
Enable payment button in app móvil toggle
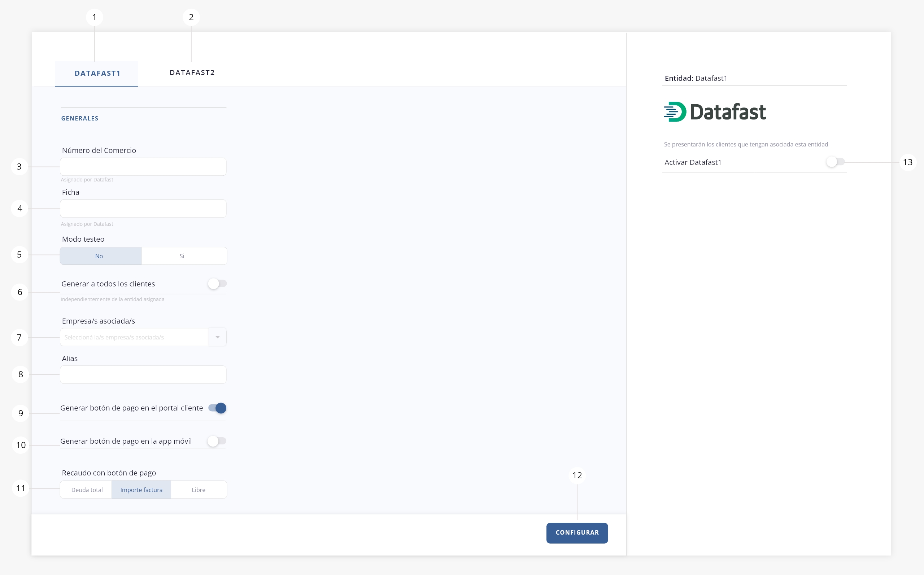(217, 441)
